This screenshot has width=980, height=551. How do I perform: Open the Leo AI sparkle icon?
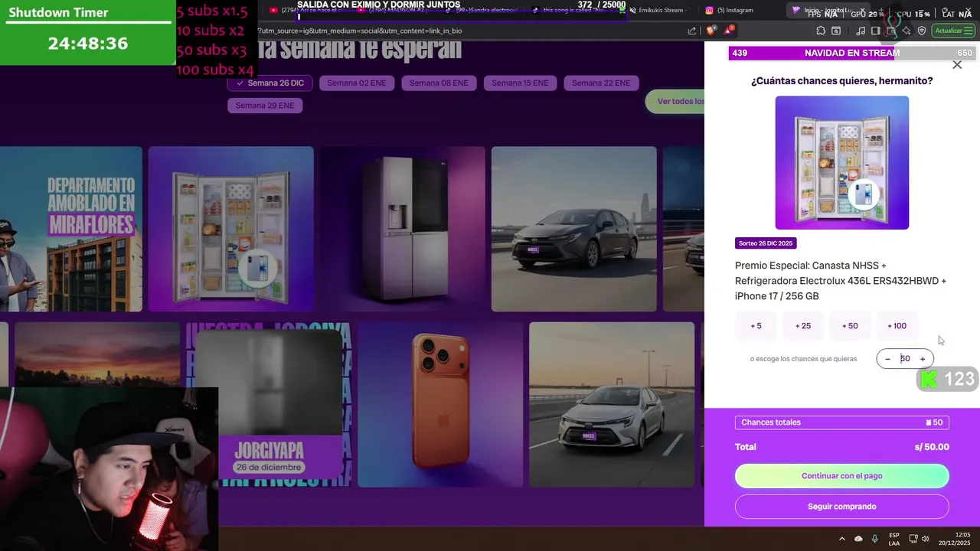906,31
